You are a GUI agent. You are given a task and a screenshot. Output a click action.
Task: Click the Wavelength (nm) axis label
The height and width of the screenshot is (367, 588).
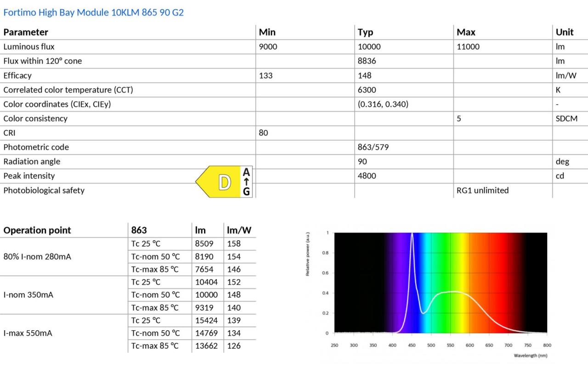click(x=531, y=356)
